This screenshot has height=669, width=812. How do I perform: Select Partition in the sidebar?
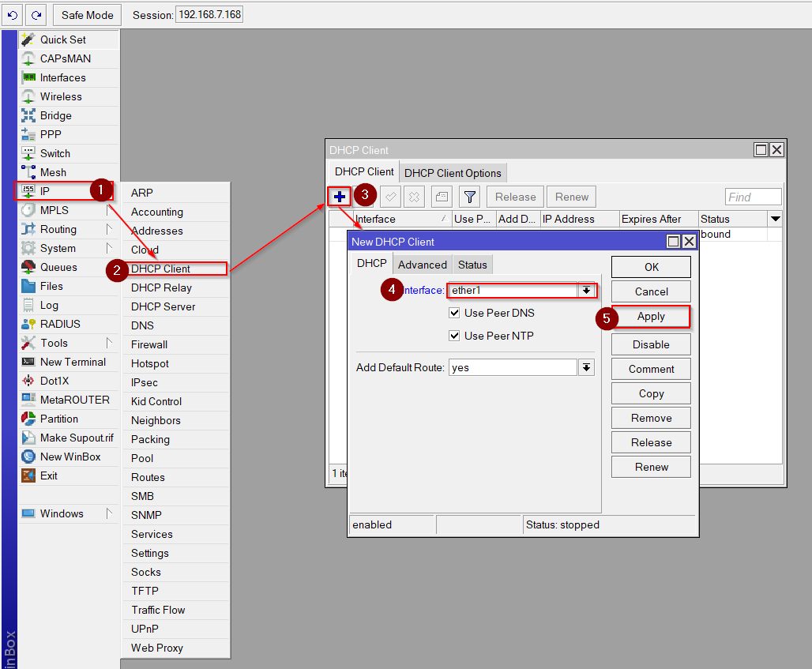69,419
